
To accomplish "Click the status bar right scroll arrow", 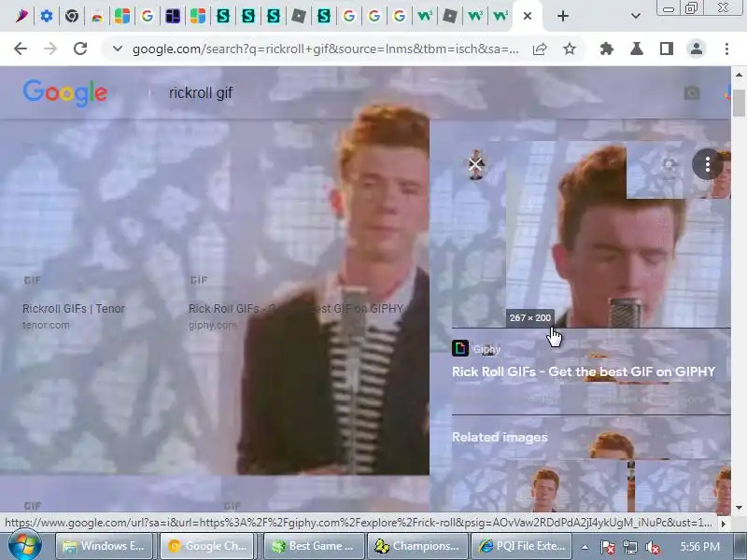I will point(723,524).
